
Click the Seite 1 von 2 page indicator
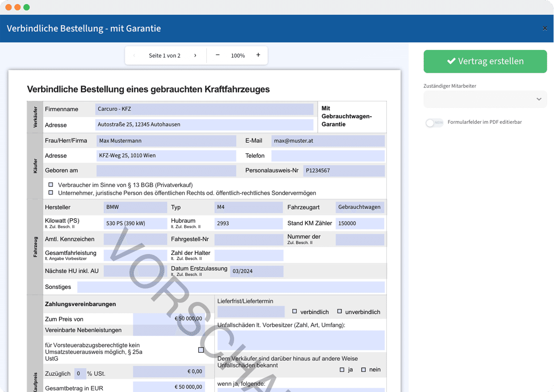pyautogui.click(x=165, y=56)
